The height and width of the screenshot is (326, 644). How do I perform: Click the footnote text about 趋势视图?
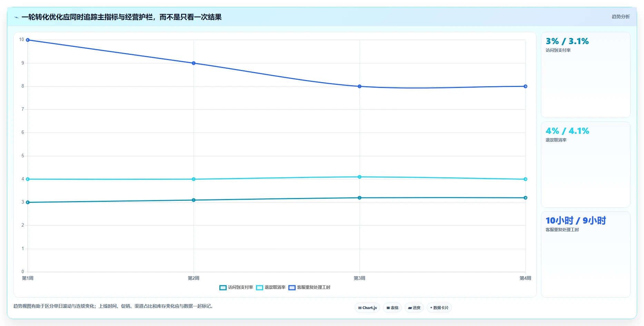[x=114, y=306]
